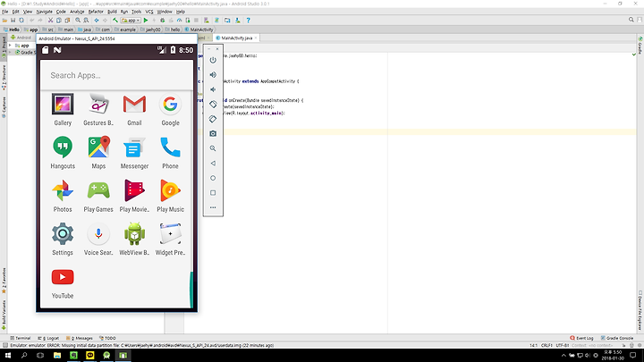This screenshot has width=644, height=362.
Task: Open Play Movies app
Action: pyautogui.click(x=134, y=190)
